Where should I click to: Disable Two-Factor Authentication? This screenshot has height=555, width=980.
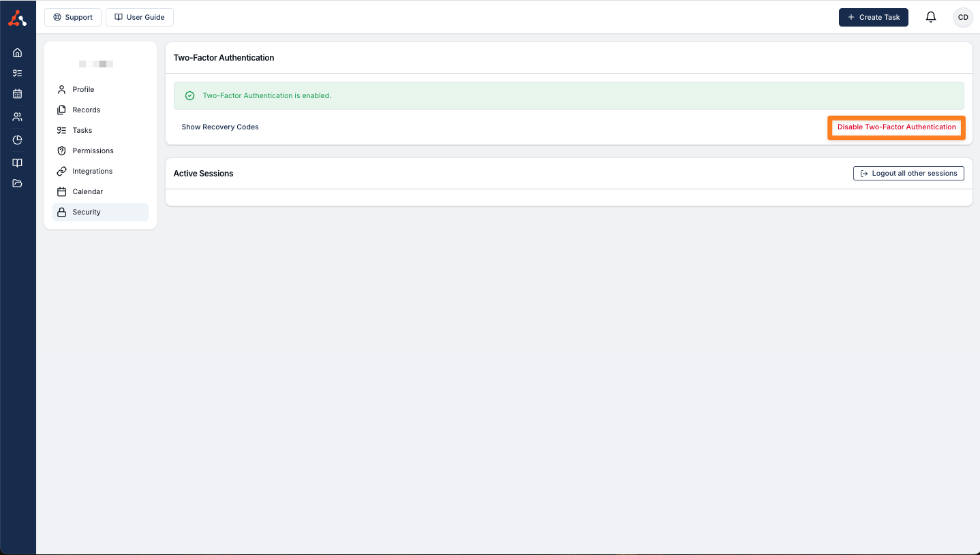[896, 127]
